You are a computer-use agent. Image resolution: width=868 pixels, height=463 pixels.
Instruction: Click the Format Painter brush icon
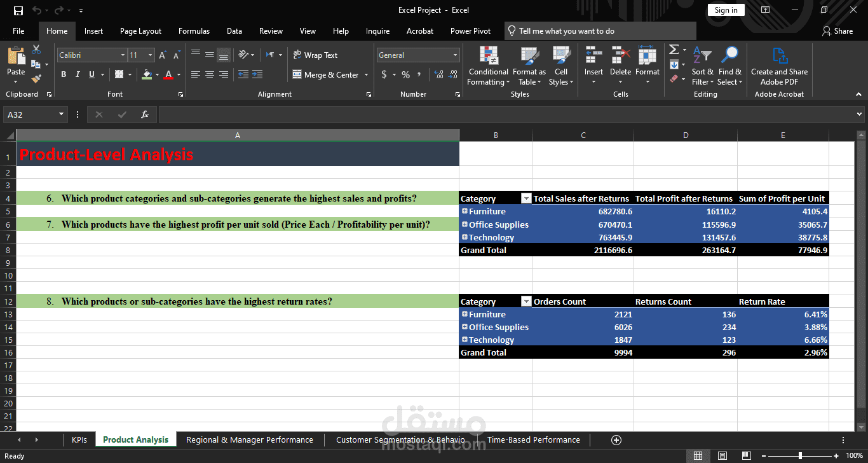click(36, 79)
